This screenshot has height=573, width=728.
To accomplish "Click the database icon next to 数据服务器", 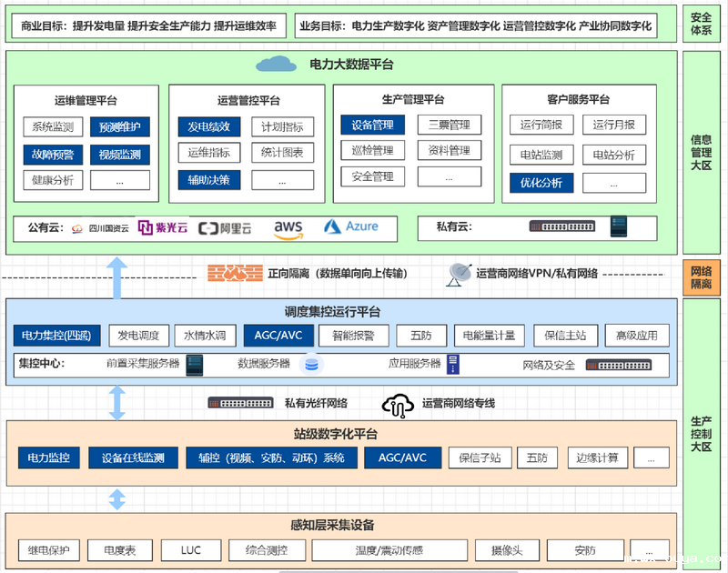I will (x=312, y=365).
